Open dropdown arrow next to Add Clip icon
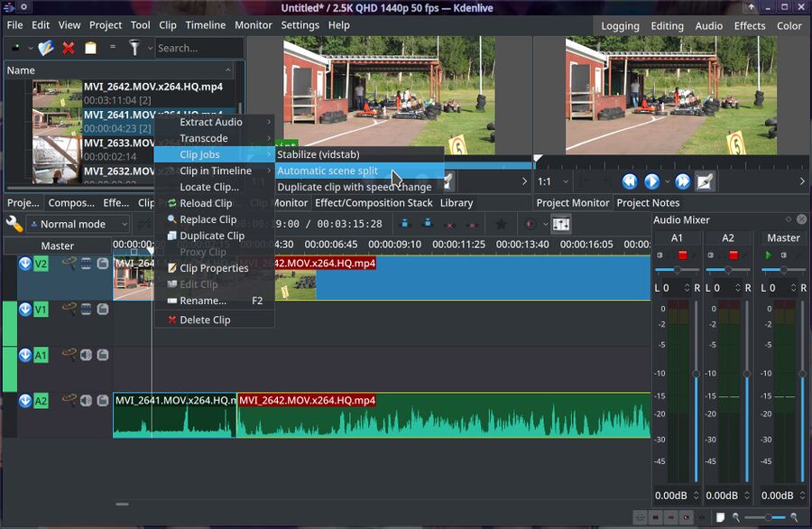812x529 pixels. pos(31,48)
